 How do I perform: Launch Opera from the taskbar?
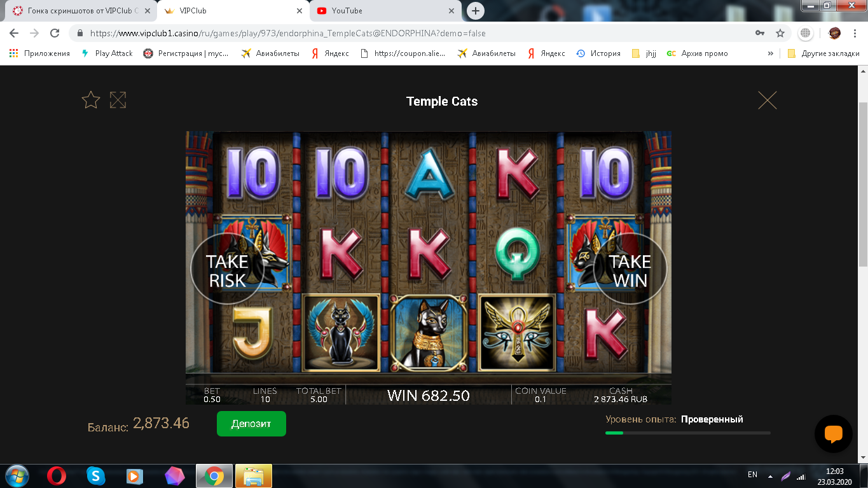(x=57, y=476)
